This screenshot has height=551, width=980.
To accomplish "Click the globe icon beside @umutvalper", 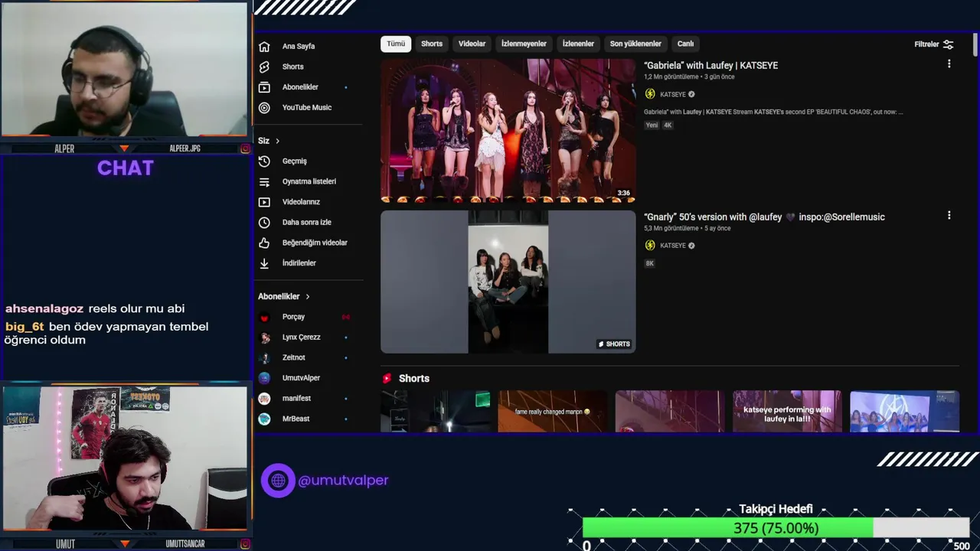I will coord(278,481).
